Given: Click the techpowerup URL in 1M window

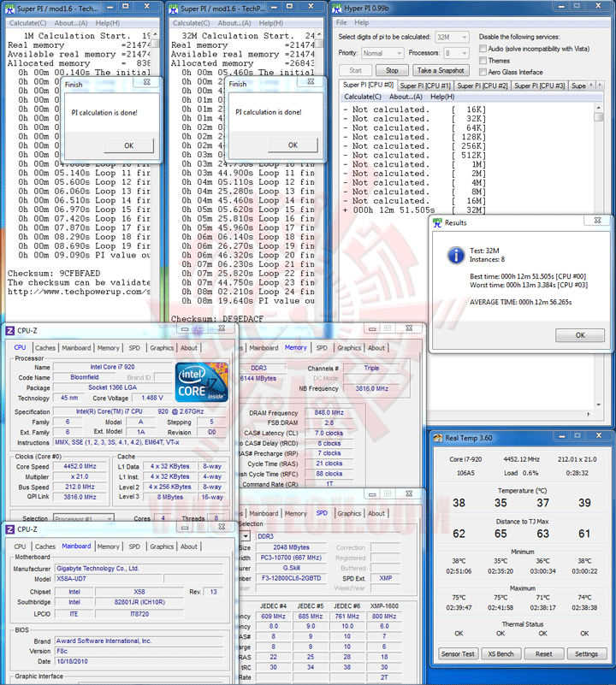Looking at the screenshot, I should tap(79, 292).
